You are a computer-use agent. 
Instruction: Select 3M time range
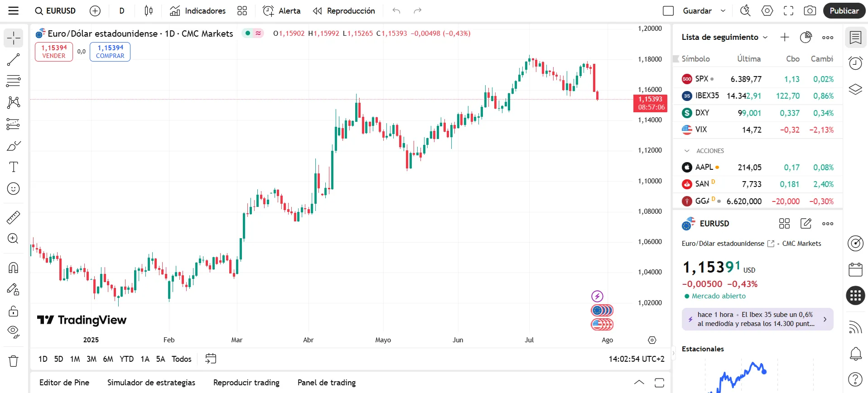(92, 359)
